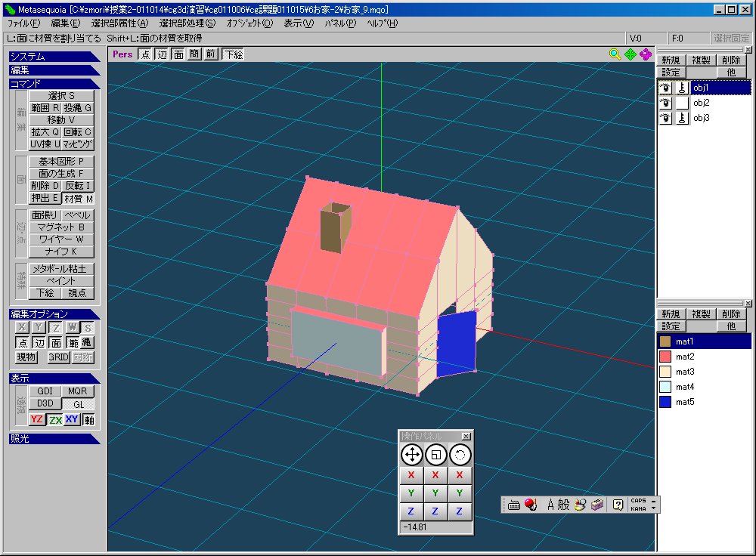Toggle the 簡 button in the viewport toolbar

tap(194, 54)
